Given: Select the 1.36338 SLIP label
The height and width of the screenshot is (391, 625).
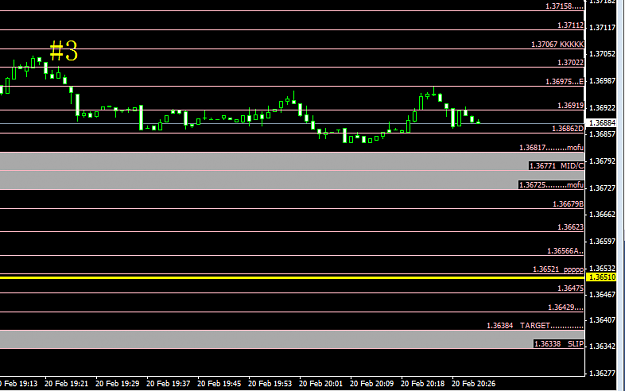Looking at the screenshot, I should click(x=559, y=344).
